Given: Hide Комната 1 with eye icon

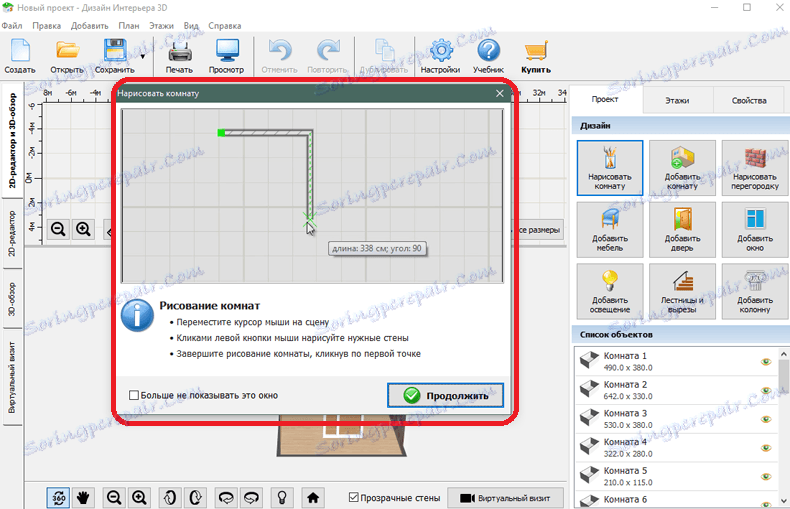Looking at the screenshot, I should [766, 362].
